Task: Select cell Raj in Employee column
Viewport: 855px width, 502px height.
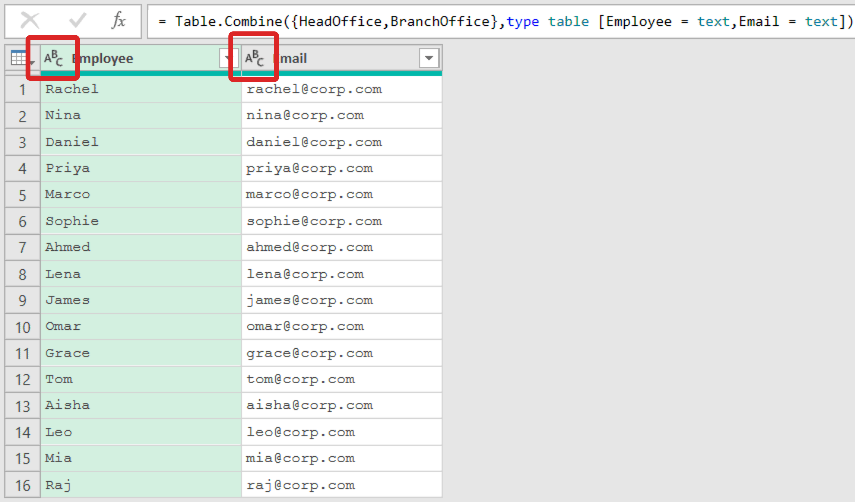Action: (x=141, y=485)
